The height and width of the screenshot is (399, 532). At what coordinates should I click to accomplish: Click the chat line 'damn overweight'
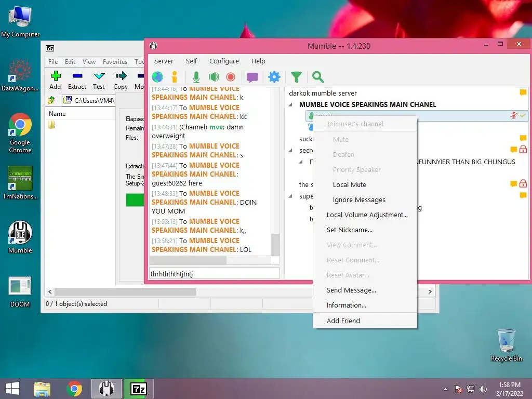coord(197,131)
